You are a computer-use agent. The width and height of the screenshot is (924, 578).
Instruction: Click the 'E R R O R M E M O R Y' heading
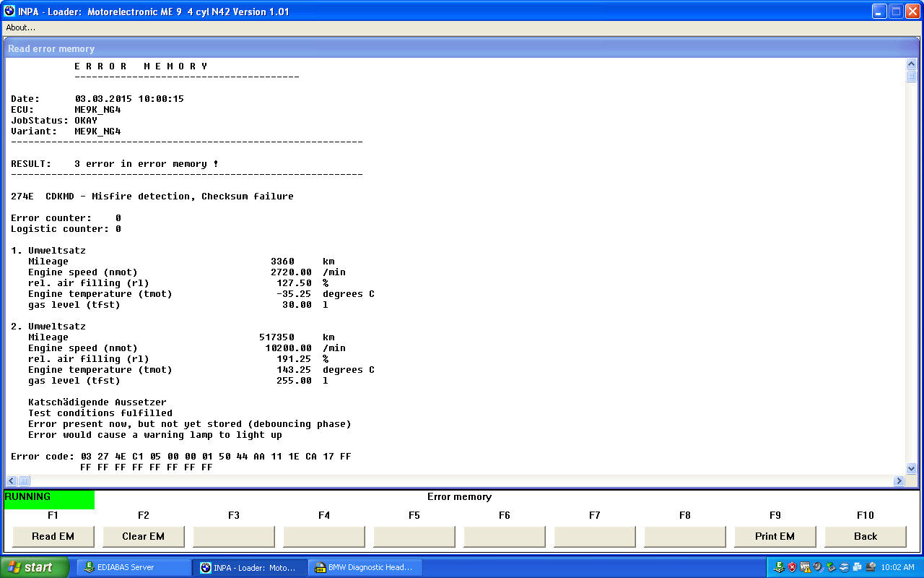tap(141, 66)
